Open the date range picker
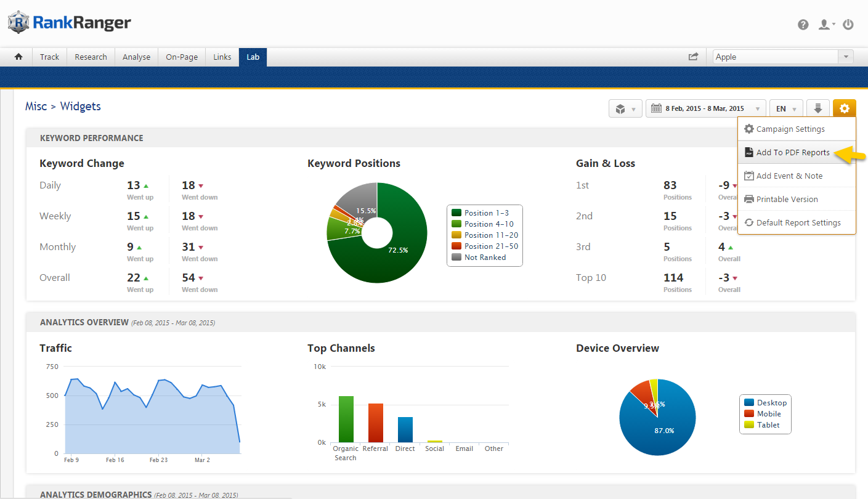This screenshot has height=499, width=868. [x=706, y=108]
